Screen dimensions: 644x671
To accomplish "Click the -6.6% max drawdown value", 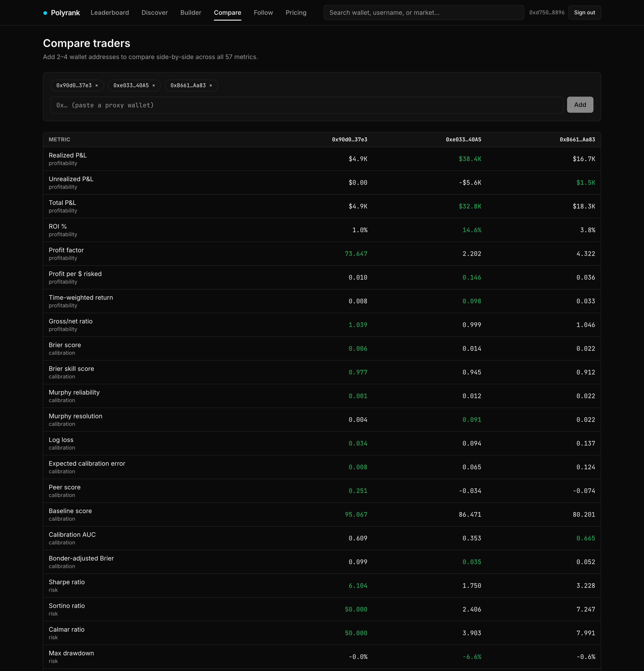I will point(472,657).
